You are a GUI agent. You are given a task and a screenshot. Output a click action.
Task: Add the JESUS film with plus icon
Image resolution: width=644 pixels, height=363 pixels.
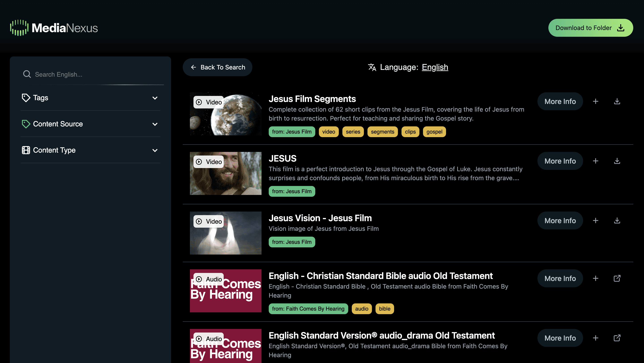point(595,161)
